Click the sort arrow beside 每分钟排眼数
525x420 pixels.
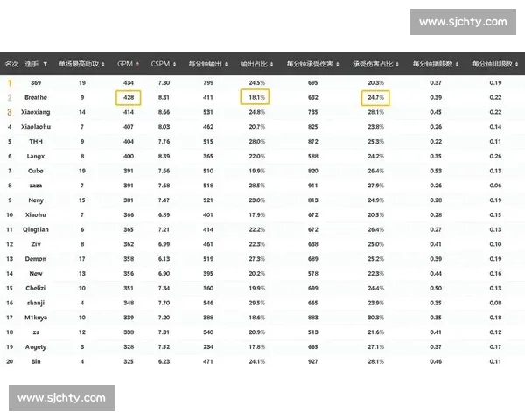516,64
